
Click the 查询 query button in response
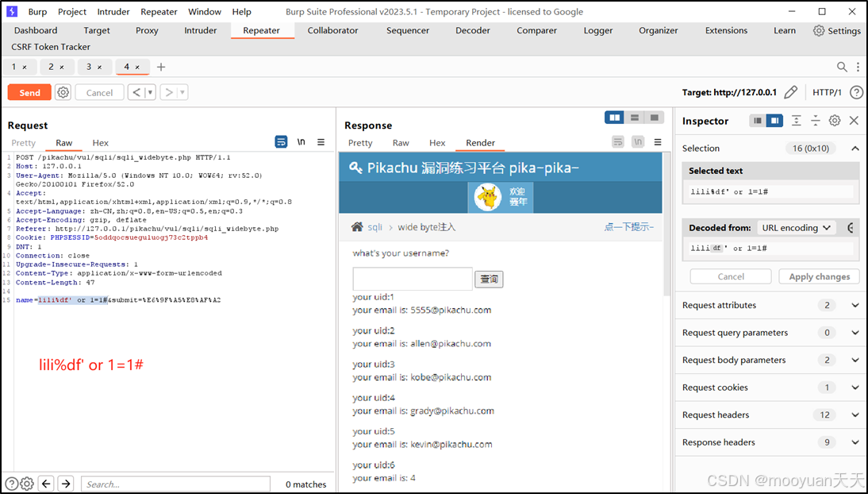pyautogui.click(x=489, y=279)
